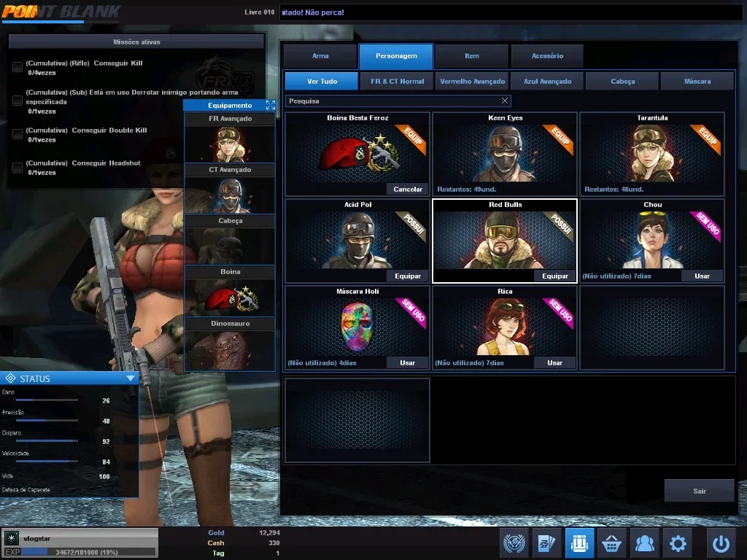The height and width of the screenshot is (560, 747).
Task: Switch to the Item tab
Action: tap(472, 56)
